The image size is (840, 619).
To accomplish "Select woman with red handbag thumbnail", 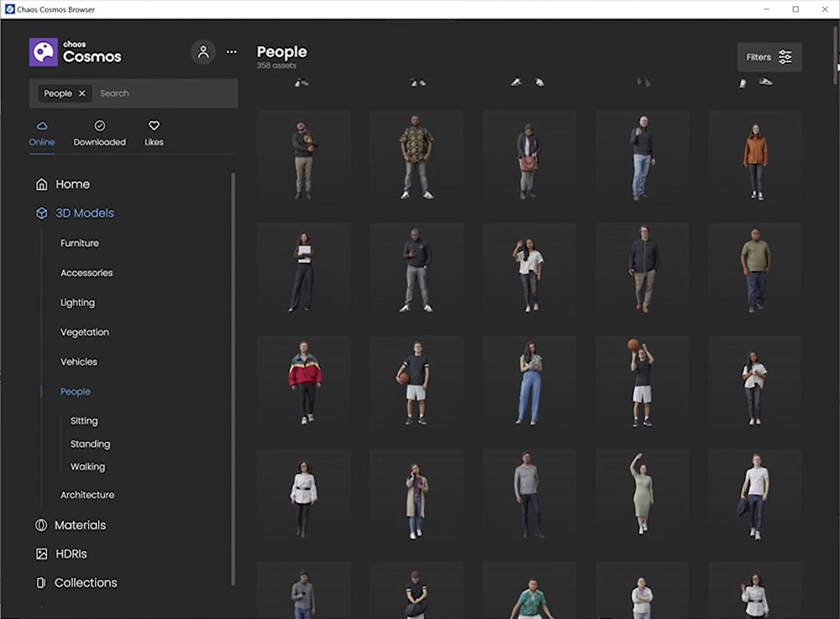I will (x=529, y=157).
